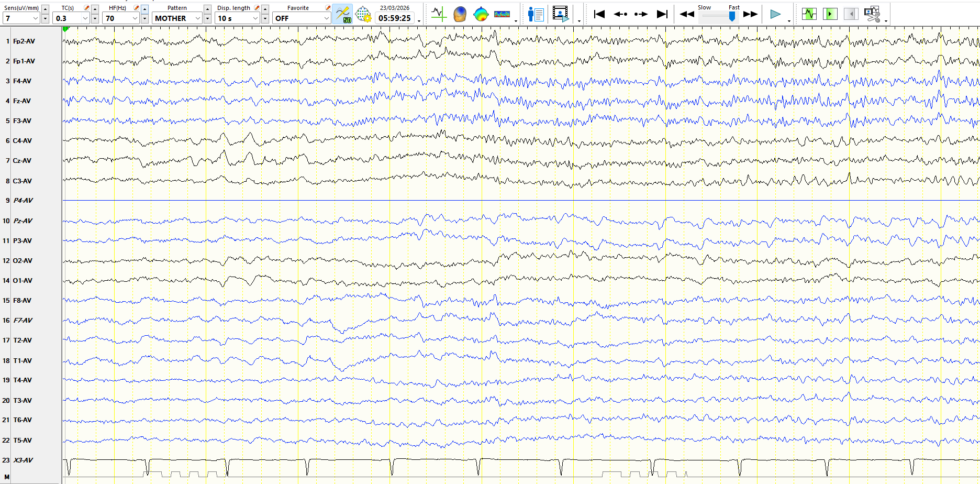Fast forward the EEG trace
This screenshot has height=484, width=980.
(x=750, y=14)
